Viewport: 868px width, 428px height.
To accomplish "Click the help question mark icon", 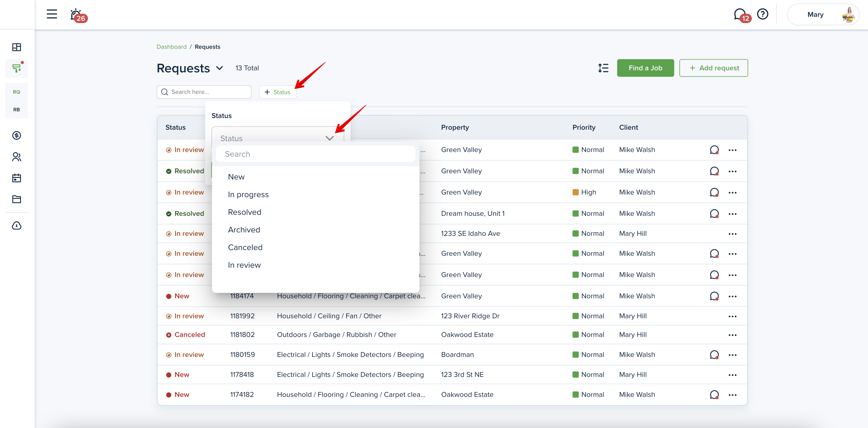I will point(762,14).
